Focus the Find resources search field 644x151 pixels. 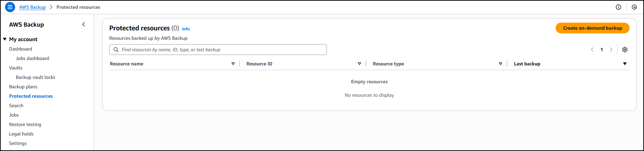222,50
